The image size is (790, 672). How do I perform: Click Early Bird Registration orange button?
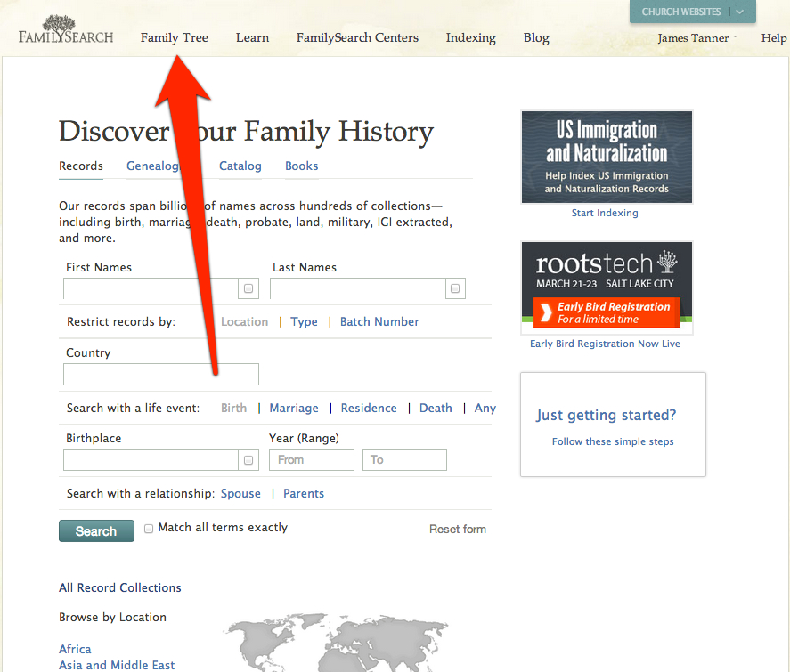607,312
